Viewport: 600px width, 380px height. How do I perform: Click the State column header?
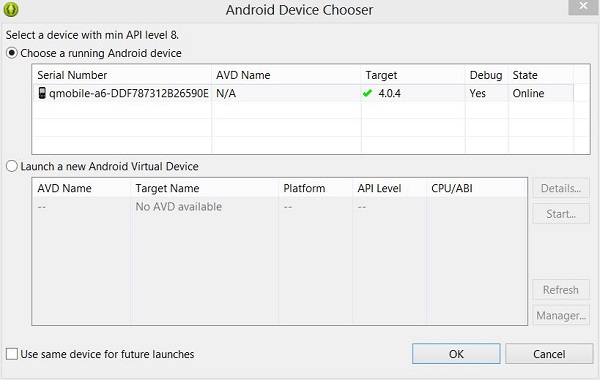pos(541,75)
